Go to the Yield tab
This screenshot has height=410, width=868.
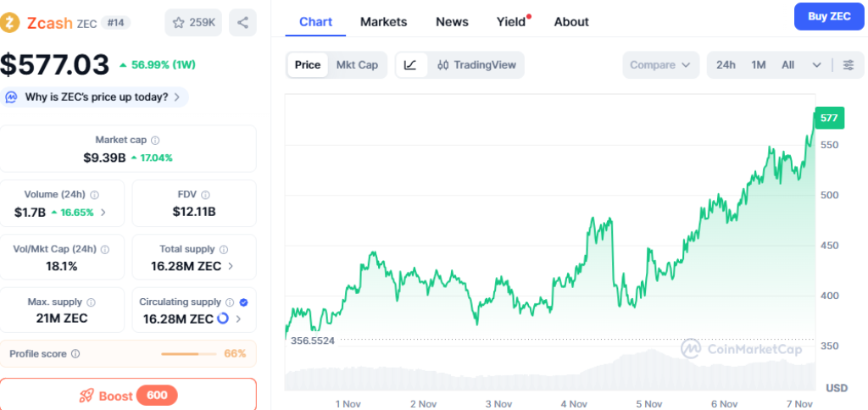pyautogui.click(x=511, y=22)
